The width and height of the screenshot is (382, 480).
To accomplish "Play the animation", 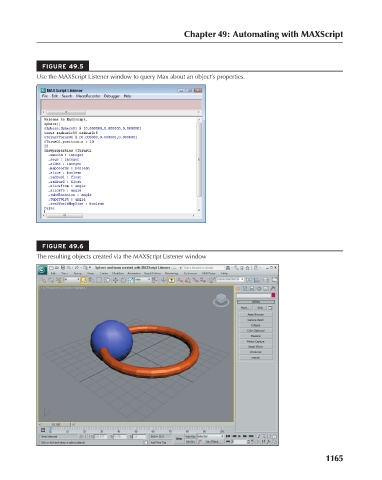I will pyautogui.click(x=239, y=436).
